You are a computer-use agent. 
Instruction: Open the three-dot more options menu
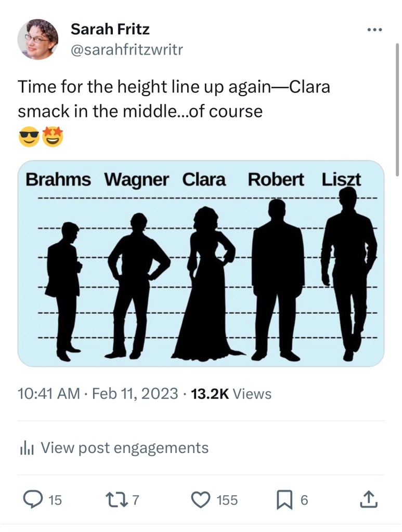[x=374, y=30]
